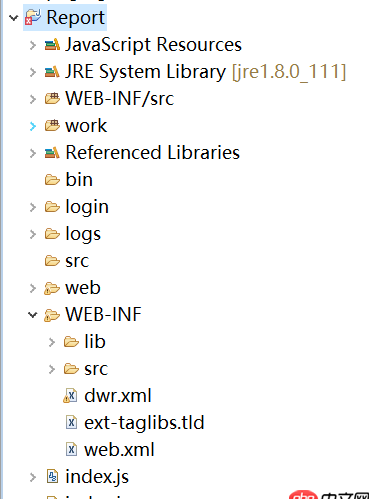The width and height of the screenshot is (380, 499).
Task: Expand the login folder
Action: coord(33,207)
